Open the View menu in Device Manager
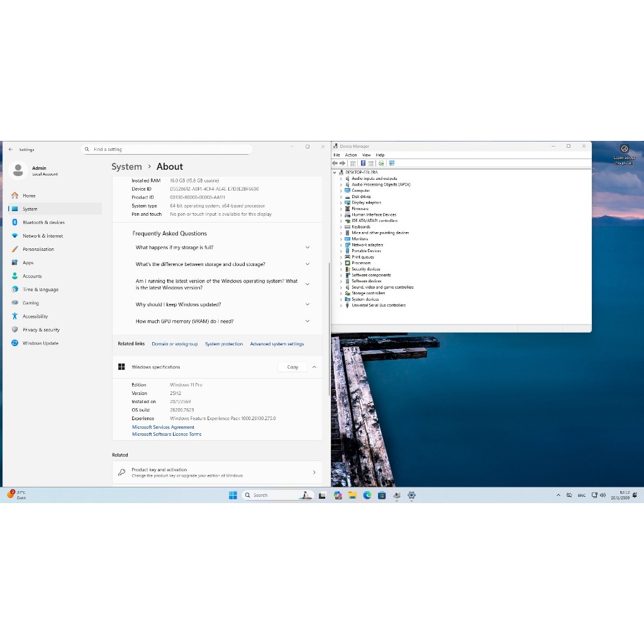This screenshot has height=644, width=644. pyautogui.click(x=366, y=155)
